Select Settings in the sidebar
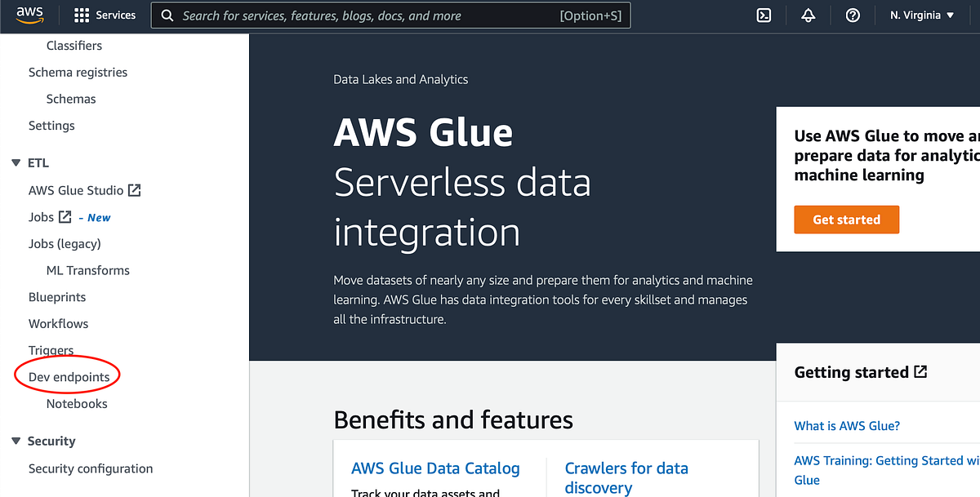The height and width of the screenshot is (497, 980). [x=51, y=125]
